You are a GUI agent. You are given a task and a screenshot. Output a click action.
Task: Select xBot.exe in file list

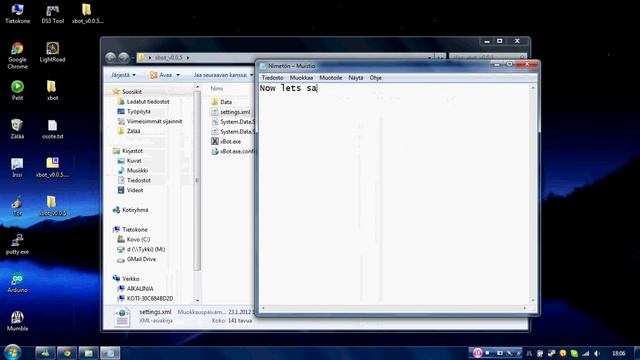226,141
